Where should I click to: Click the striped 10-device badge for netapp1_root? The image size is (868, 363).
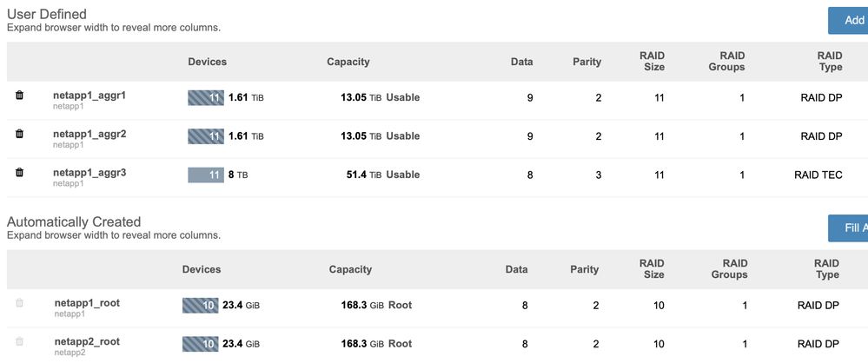point(200,306)
